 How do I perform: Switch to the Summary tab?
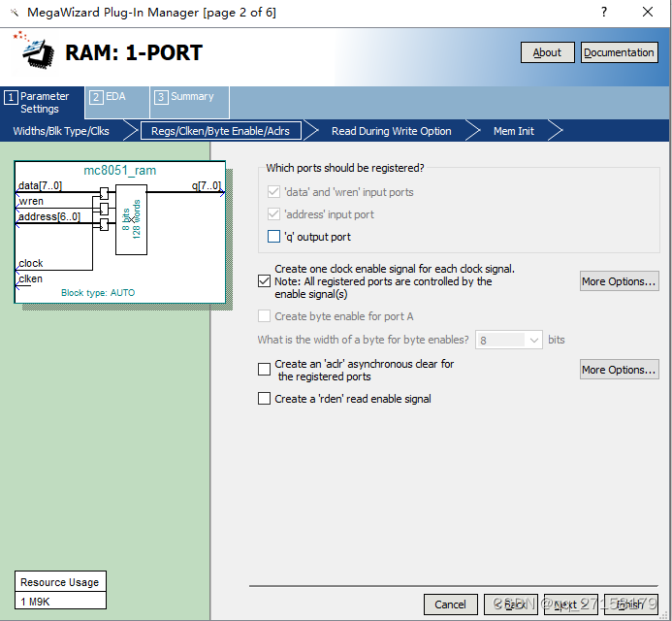click(x=189, y=103)
